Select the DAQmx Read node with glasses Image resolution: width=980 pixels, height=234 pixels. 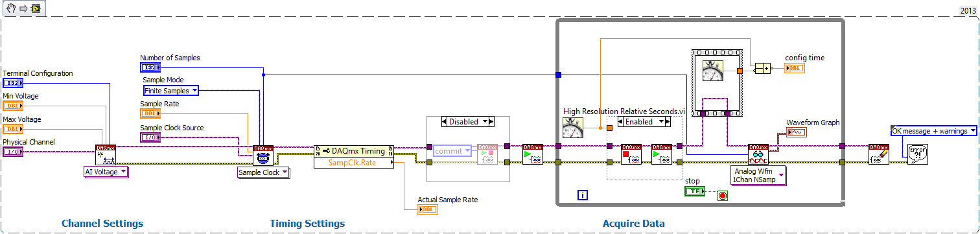(x=758, y=154)
